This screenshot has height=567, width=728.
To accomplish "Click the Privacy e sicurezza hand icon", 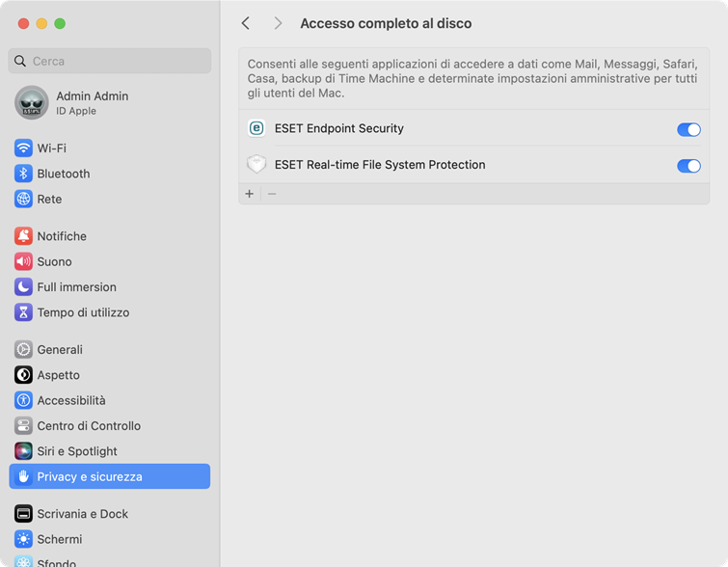I will tap(23, 476).
